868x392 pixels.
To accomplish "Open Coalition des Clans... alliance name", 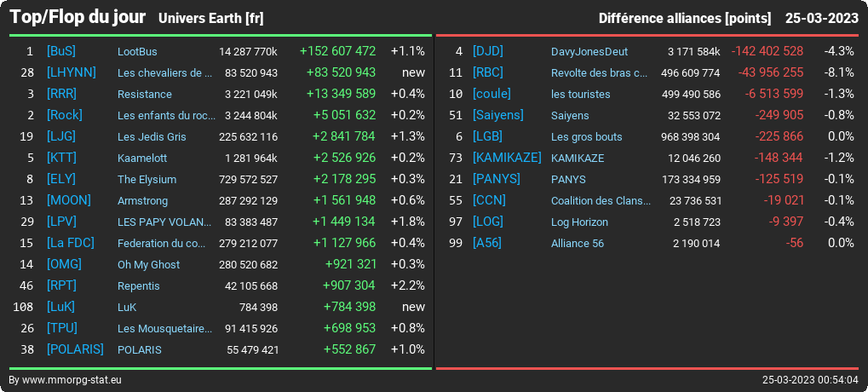I will click(x=601, y=200).
